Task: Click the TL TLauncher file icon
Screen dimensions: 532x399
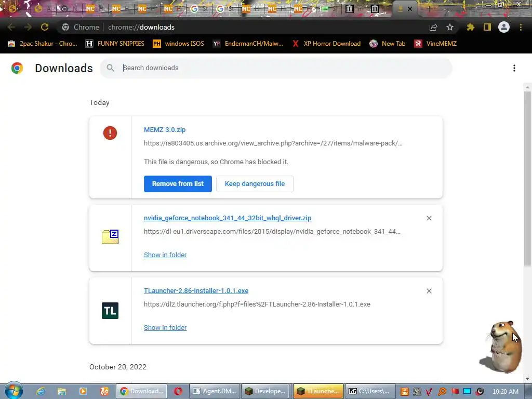Action: (110, 311)
